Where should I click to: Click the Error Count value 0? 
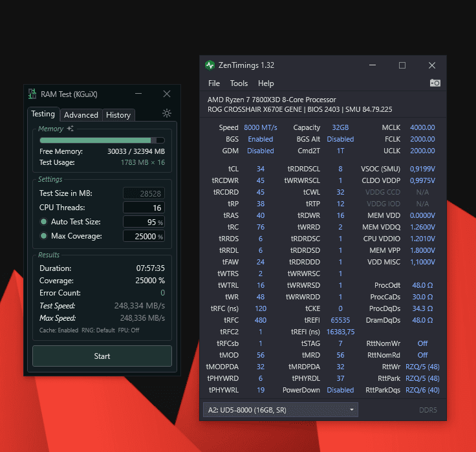point(162,293)
